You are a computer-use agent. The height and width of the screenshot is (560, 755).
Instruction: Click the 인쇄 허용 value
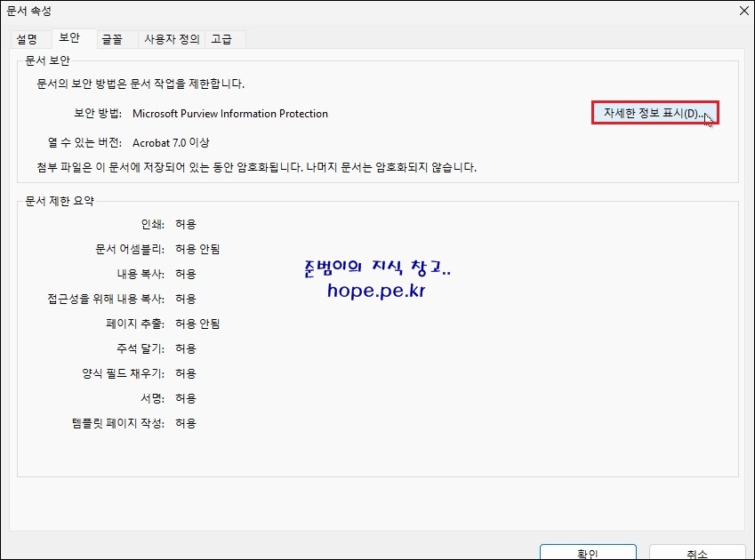click(186, 224)
